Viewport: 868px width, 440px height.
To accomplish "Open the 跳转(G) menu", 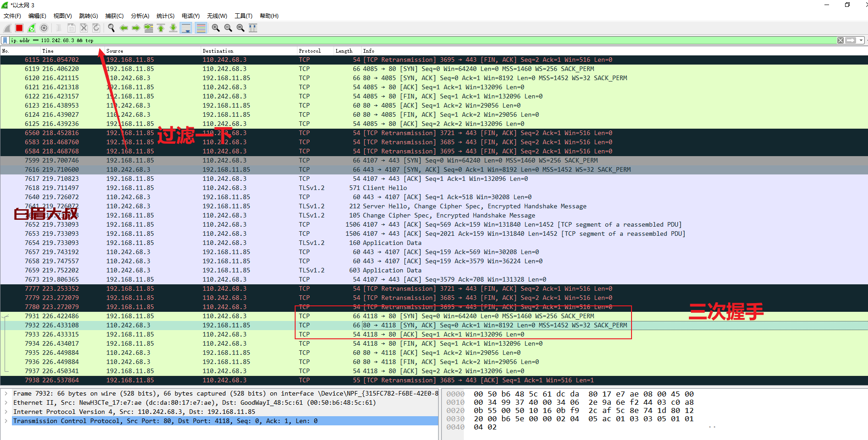I will click(x=88, y=16).
